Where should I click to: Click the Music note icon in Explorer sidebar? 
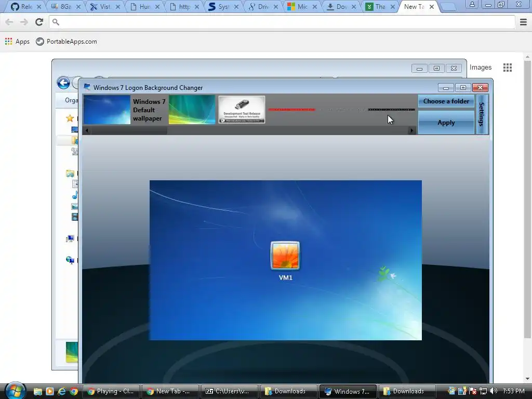point(75,195)
